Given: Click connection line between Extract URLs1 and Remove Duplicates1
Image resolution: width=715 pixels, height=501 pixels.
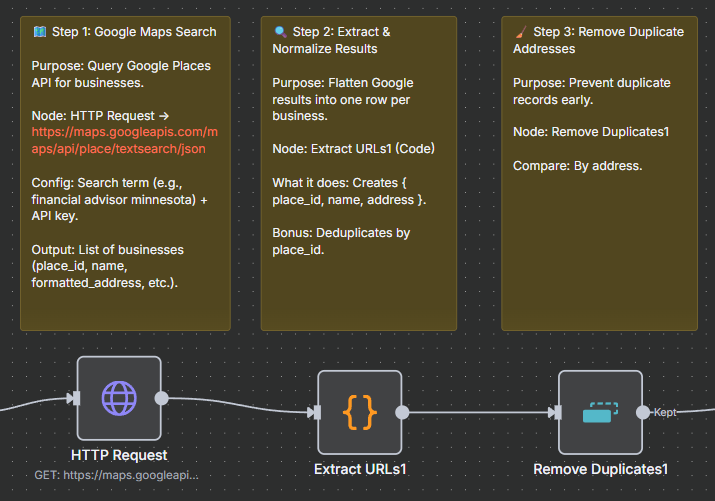Looking at the screenshot, I should point(479,412).
